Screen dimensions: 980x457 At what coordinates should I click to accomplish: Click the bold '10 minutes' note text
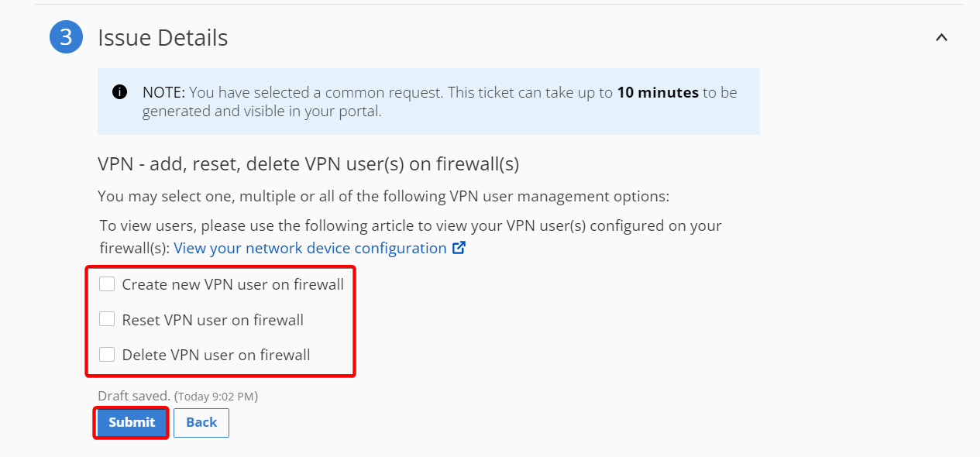coord(658,92)
